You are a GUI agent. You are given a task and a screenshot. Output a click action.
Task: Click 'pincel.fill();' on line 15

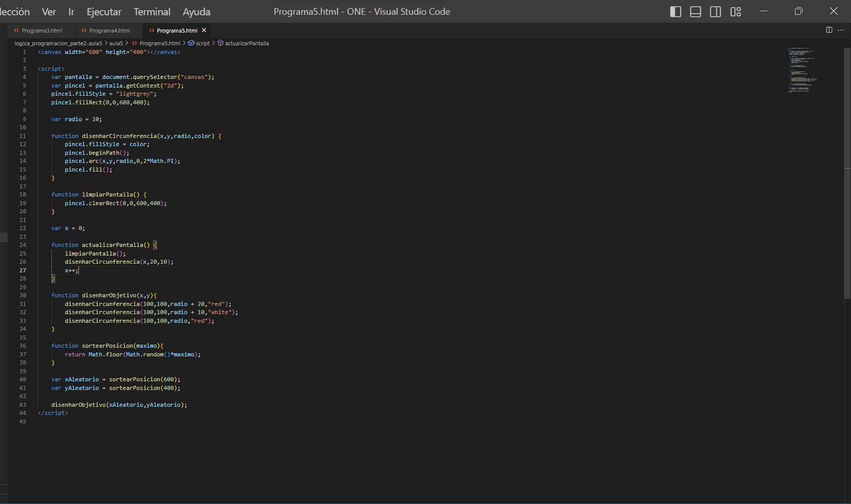[88, 170]
